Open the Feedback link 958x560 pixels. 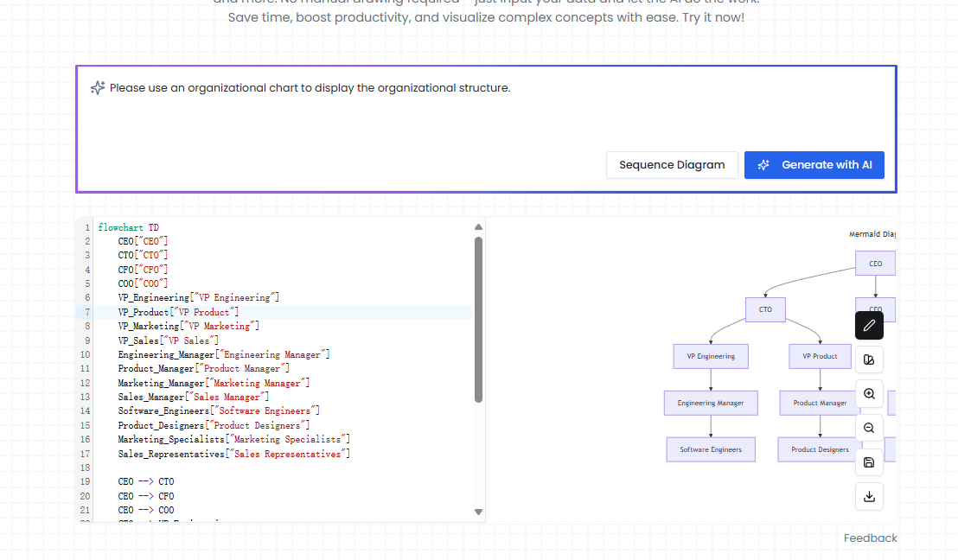point(870,538)
